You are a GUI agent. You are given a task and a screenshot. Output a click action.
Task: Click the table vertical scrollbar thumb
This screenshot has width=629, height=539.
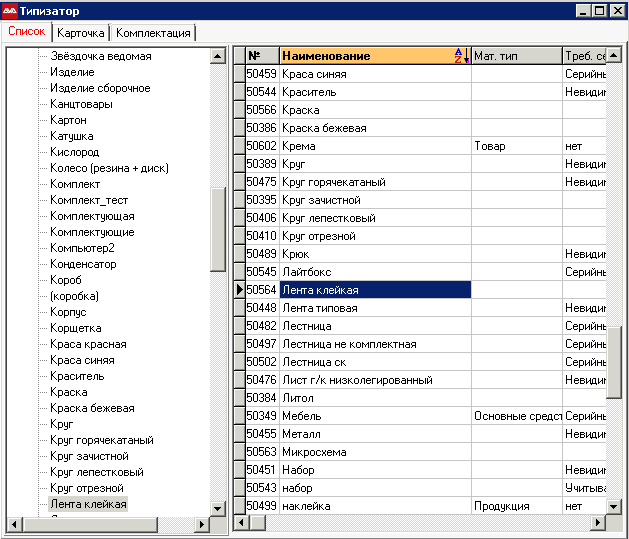click(613, 363)
